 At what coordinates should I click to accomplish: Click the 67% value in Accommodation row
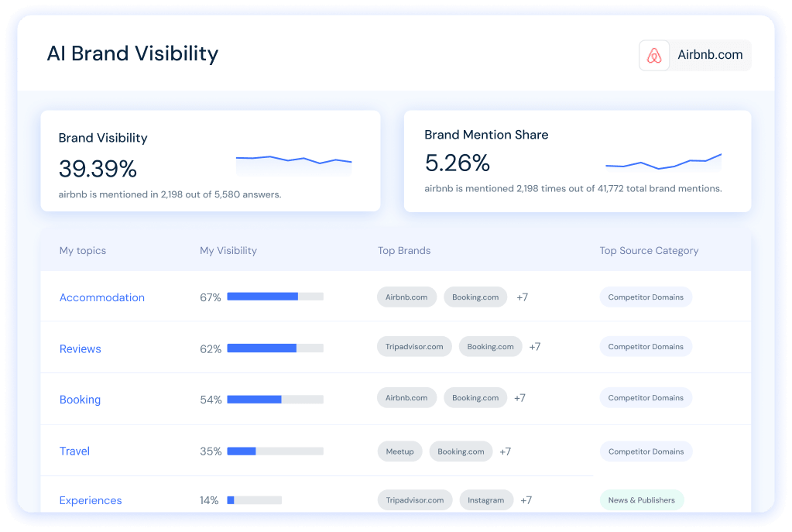pos(211,297)
